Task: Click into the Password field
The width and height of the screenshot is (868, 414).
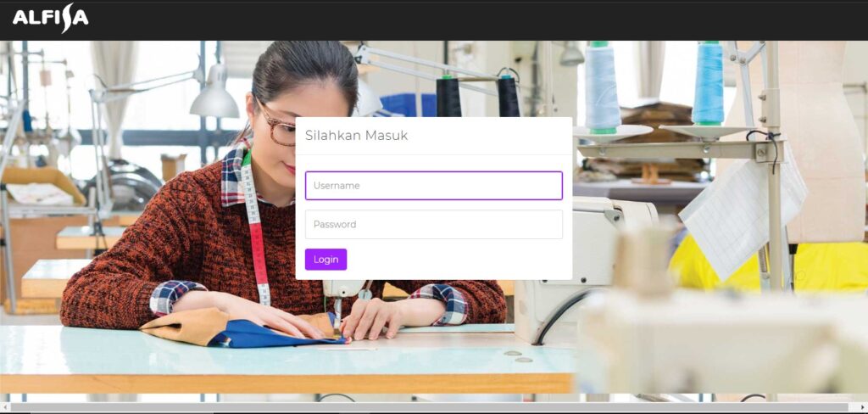Action: [433, 225]
